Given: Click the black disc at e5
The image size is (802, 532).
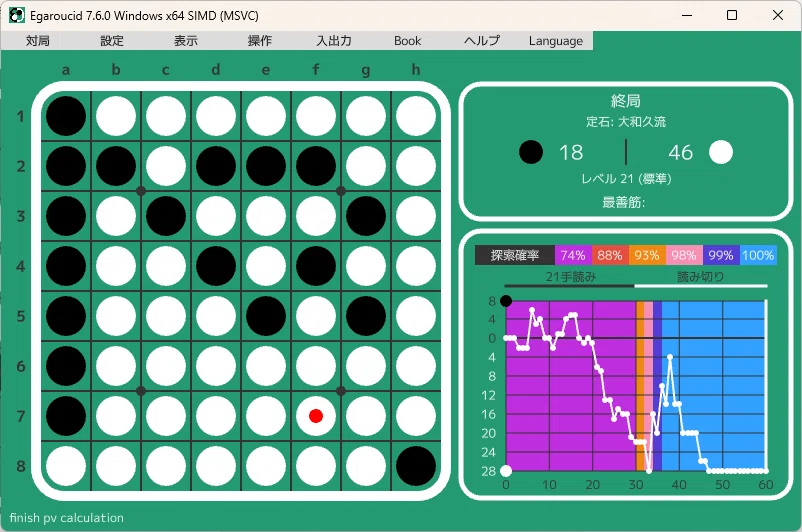Looking at the screenshot, I should pyautogui.click(x=266, y=316).
